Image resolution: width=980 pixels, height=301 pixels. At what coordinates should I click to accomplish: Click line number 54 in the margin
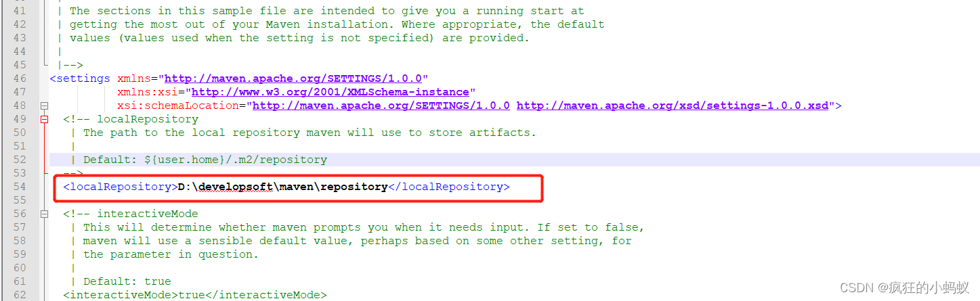click(19, 187)
